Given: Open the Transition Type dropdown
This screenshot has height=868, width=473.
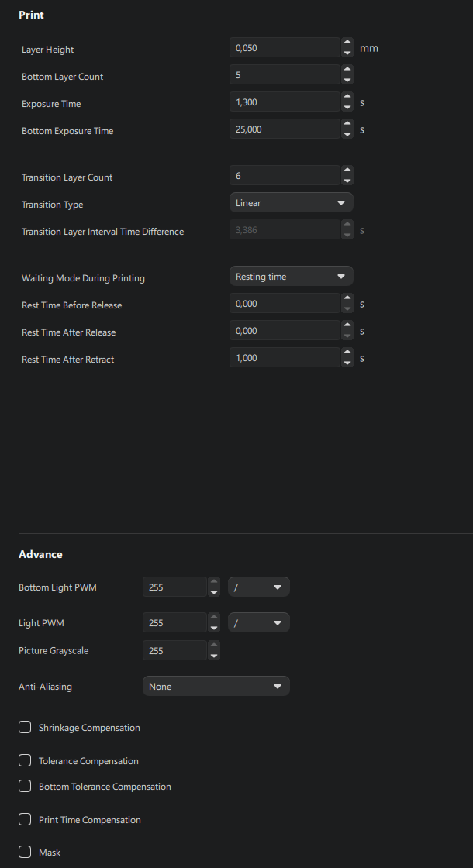Looking at the screenshot, I should pyautogui.click(x=292, y=202).
